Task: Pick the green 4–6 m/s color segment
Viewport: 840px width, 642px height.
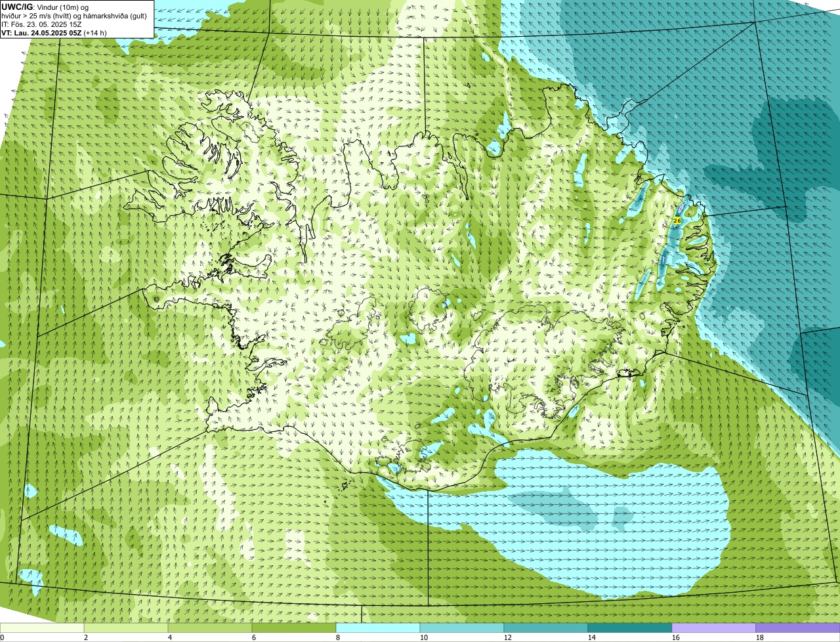Action: pos(210,628)
